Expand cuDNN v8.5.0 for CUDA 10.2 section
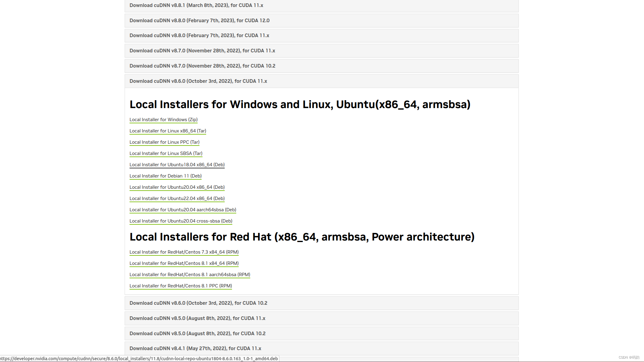The width and height of the screenshot is (644, 362). (x=321, y=333)
